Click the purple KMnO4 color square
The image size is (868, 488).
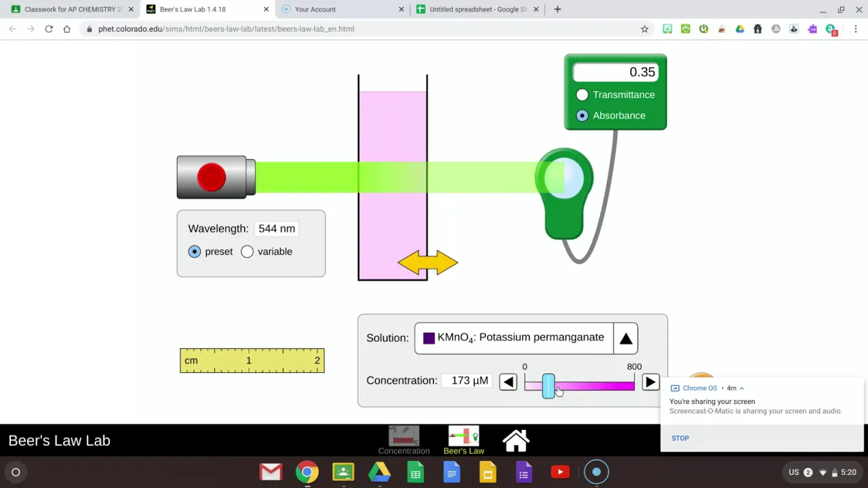pyautogui.click(x=429, y=338)
